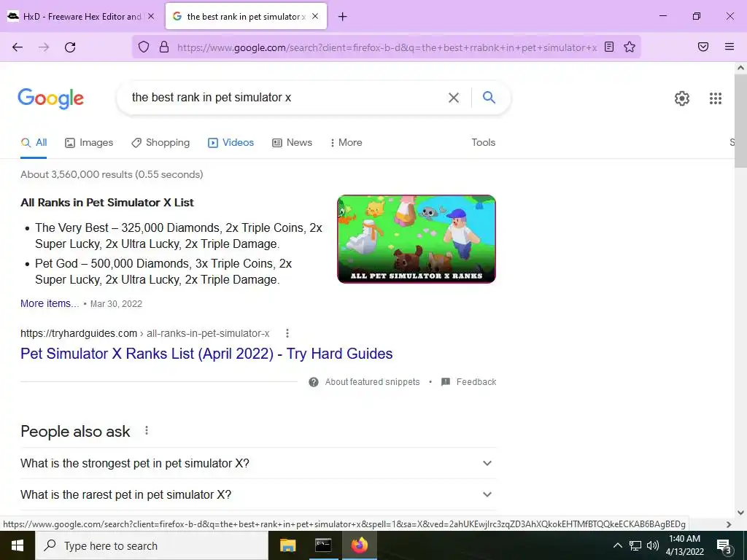Open Google apps grid

[x=715, y=98]
